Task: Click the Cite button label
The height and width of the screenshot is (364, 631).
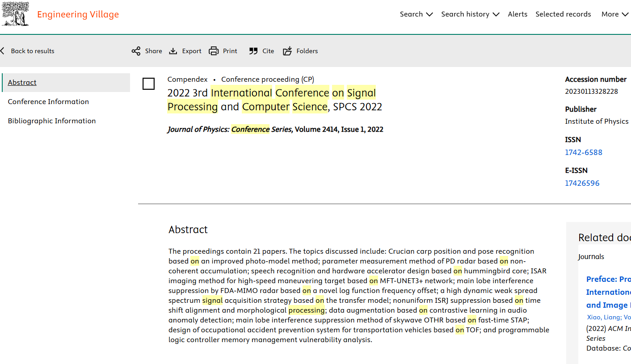Action: pos(268,51)
